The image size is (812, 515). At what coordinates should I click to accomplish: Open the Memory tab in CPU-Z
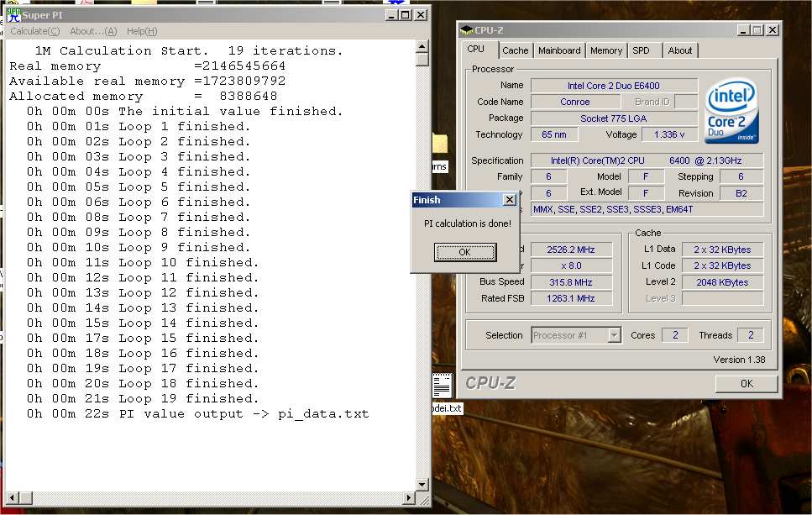tap(605, 50)
